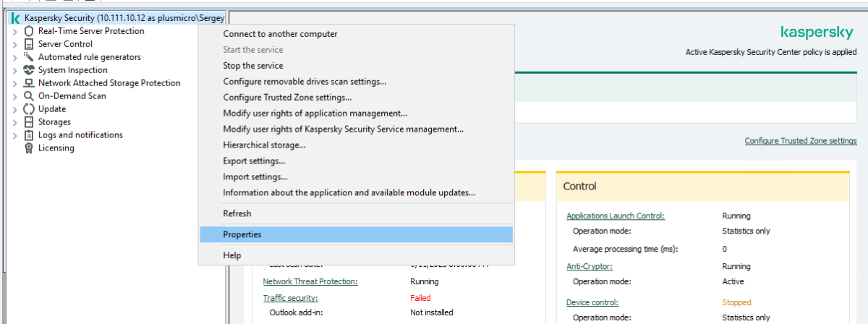The width and height of the screenshot is (868, 324).
Task: Click the On-Demand Scan magnifier icon
Action: (x=29, y=96)
